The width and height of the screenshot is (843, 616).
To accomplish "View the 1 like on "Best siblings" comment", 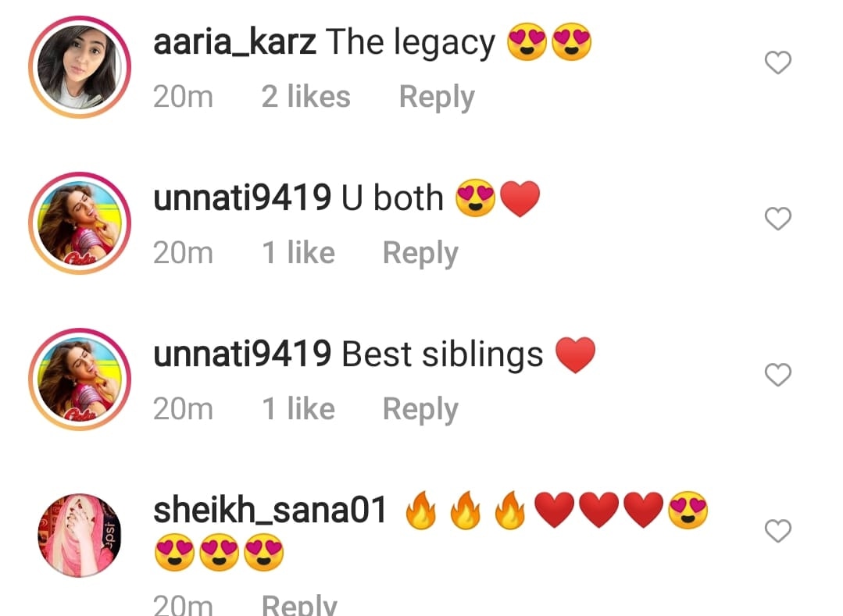I will pos(298,409).
